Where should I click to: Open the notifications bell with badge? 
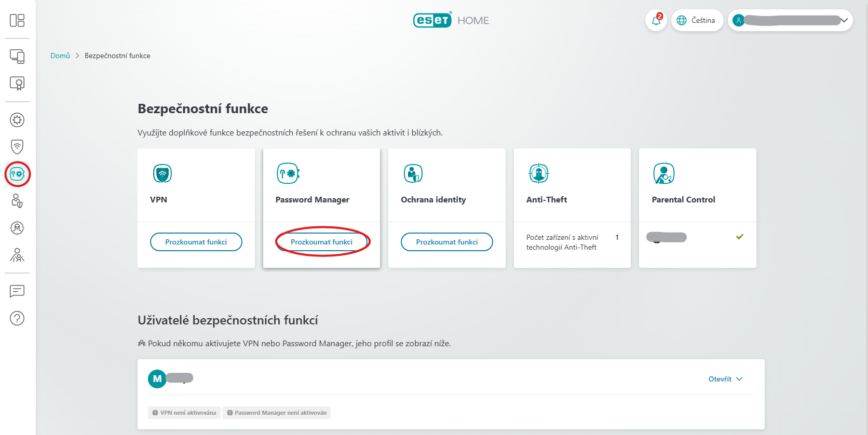656,20
